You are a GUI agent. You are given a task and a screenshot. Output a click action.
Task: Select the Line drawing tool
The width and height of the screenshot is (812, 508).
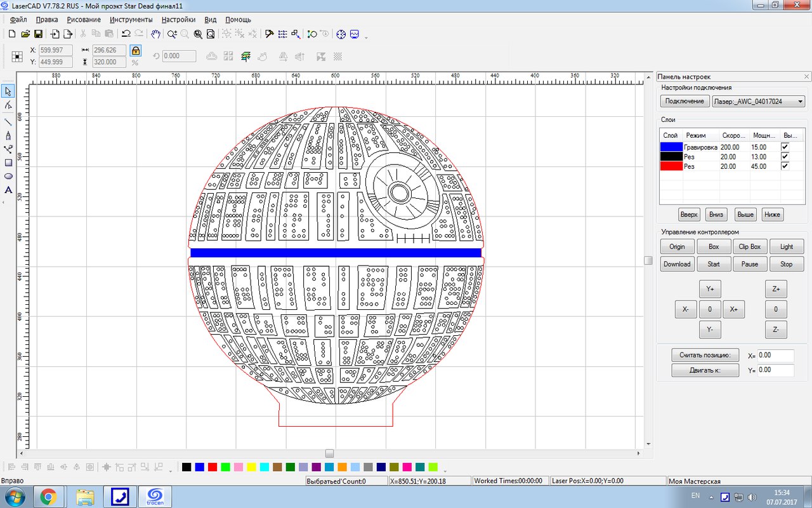pyautogui.click(x=8, y=121)
